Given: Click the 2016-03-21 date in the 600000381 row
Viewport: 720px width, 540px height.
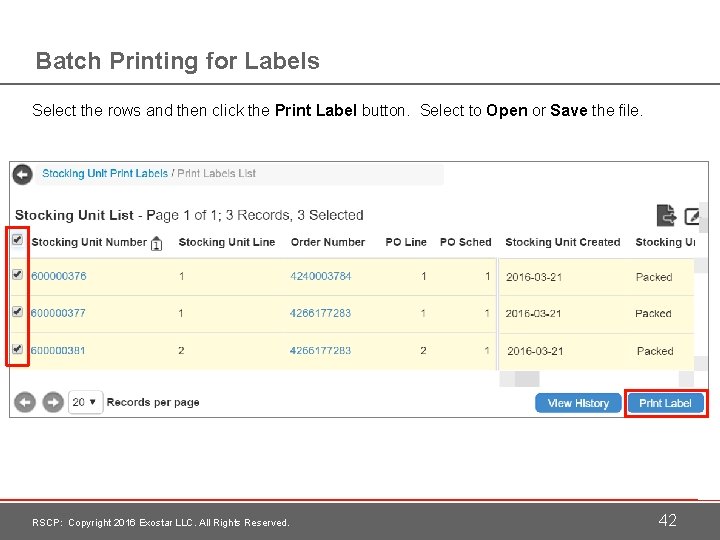Looking at the screenshot, I should tap(535, 351).
